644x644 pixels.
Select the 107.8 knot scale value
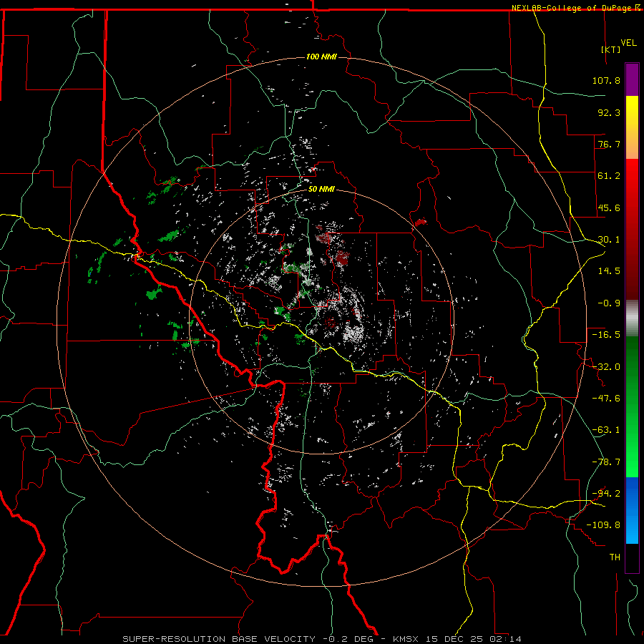[x=608, y=81]
